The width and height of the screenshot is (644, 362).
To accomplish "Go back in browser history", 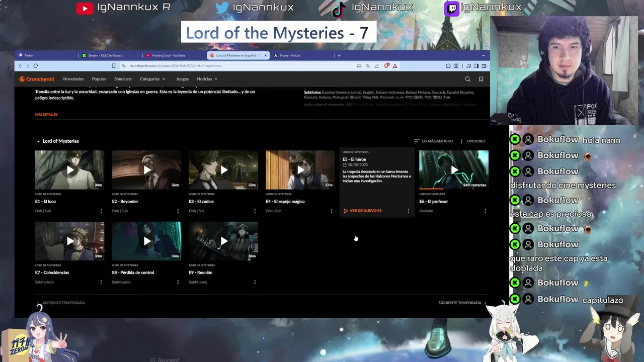I will point(20,66).
